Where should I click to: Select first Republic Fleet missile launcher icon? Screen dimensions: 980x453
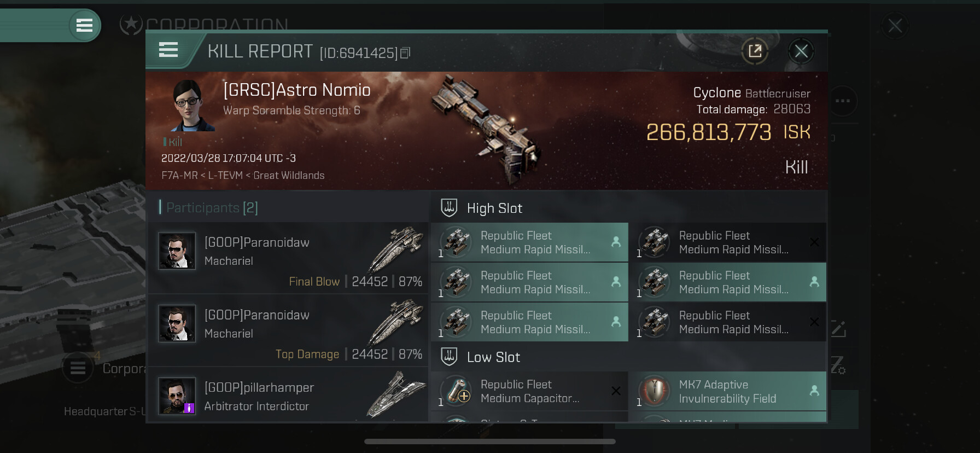[456, 242]
